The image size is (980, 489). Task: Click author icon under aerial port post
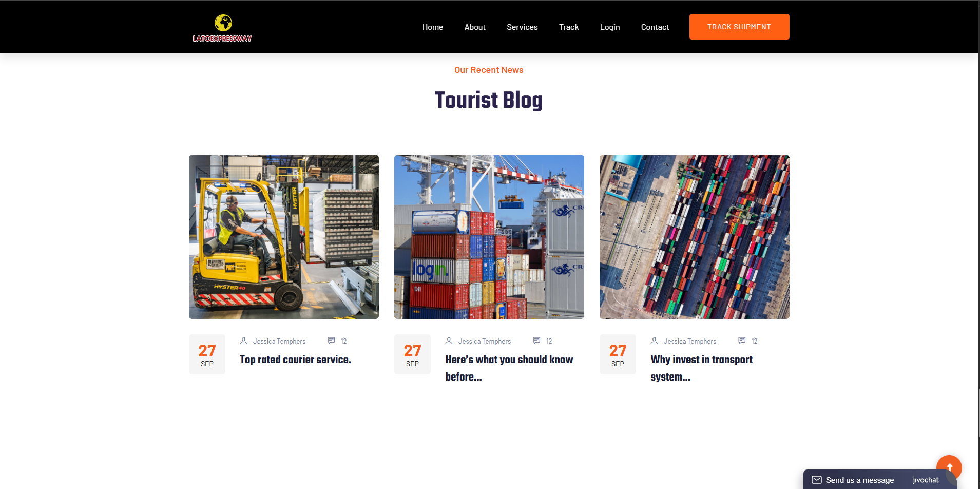pos(654,341)
